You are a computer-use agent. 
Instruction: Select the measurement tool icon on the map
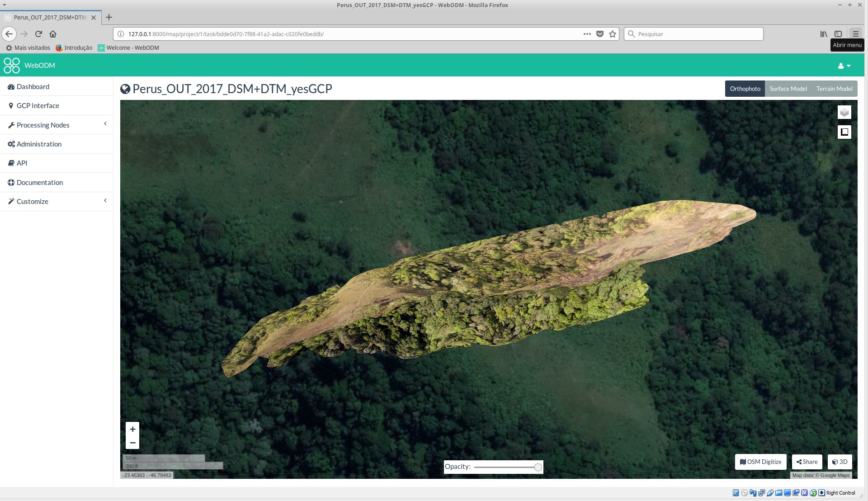point(844,132)
